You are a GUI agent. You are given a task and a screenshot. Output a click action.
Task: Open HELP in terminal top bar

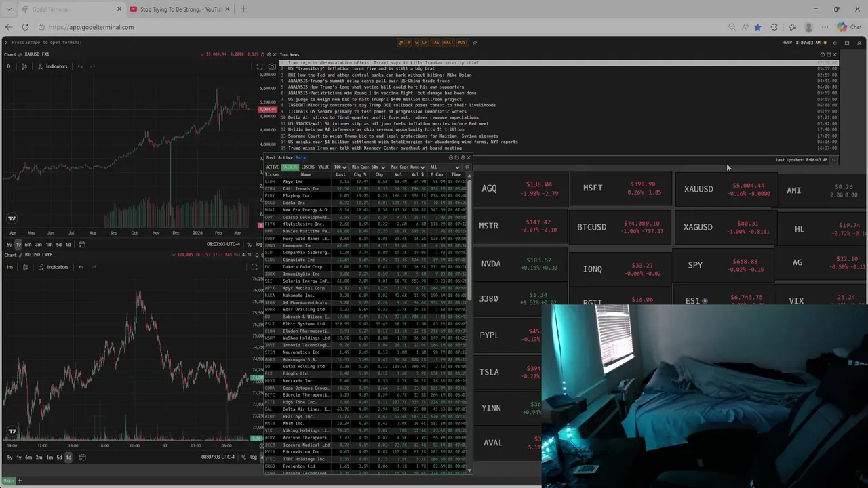tap(787, 43)
